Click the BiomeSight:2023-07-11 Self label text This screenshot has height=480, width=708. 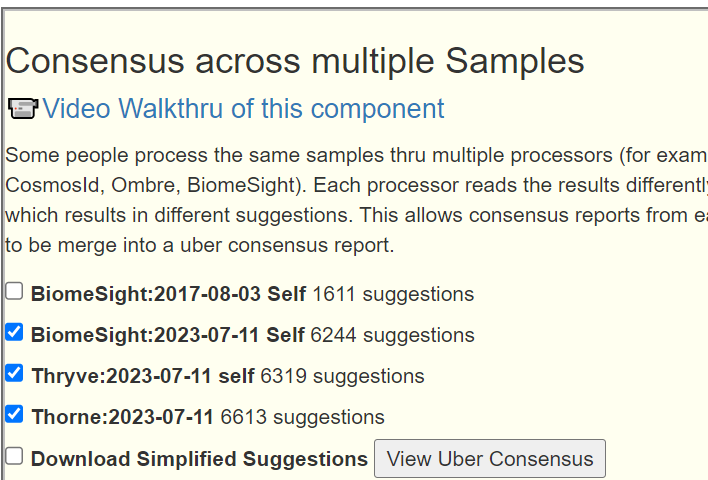[x=168, y=335]
